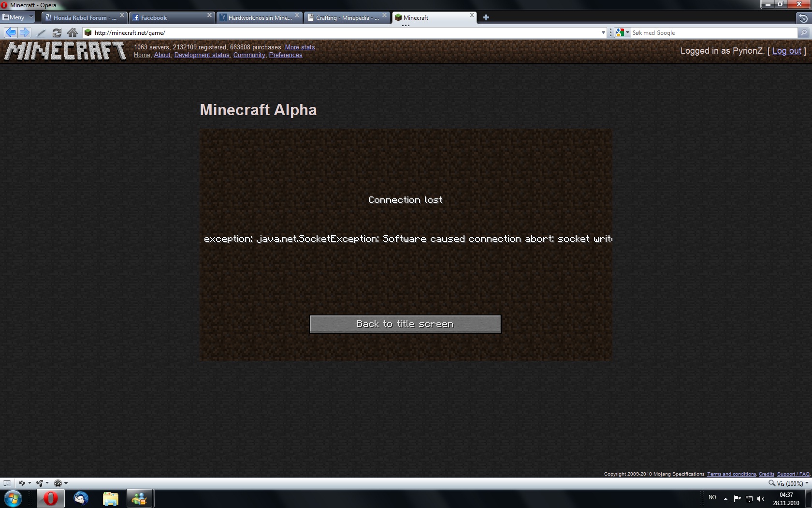Screen dimensions: 812x508
Task: Open the closed tabs trash icon
Action: [803, 18]
